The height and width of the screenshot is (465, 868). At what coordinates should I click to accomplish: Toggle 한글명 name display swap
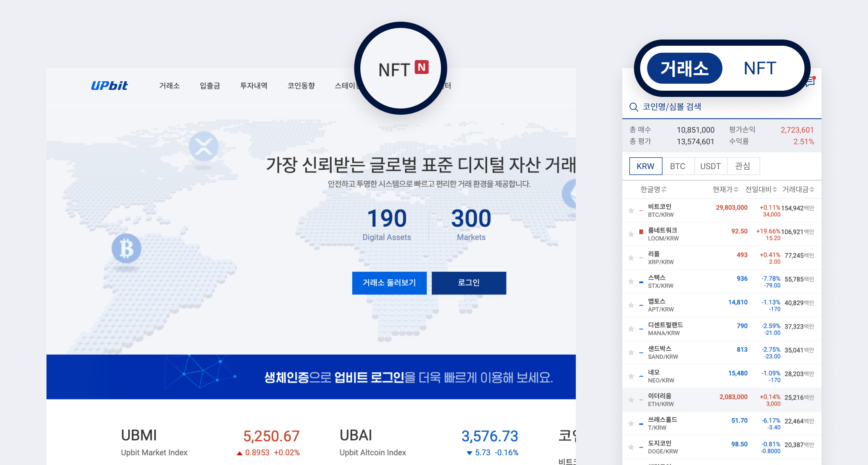(664, 189)
